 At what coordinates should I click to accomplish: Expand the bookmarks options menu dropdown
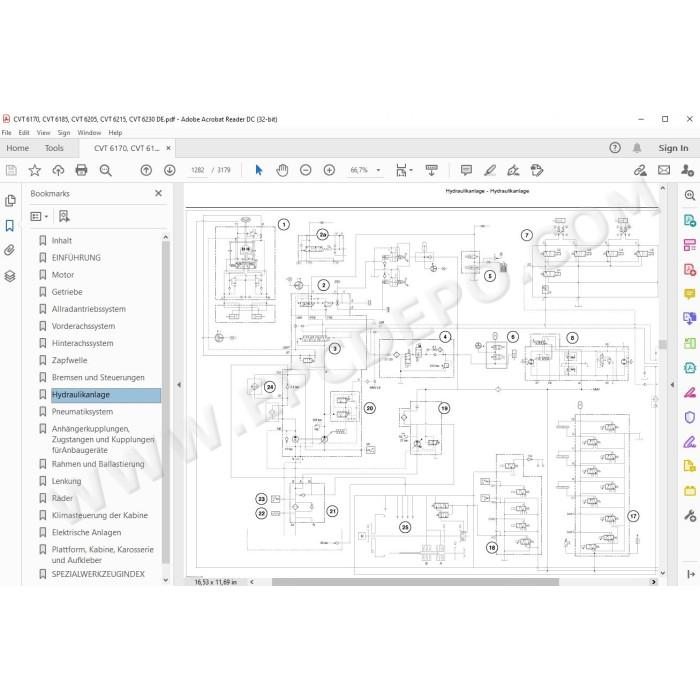tap(39, 217)
